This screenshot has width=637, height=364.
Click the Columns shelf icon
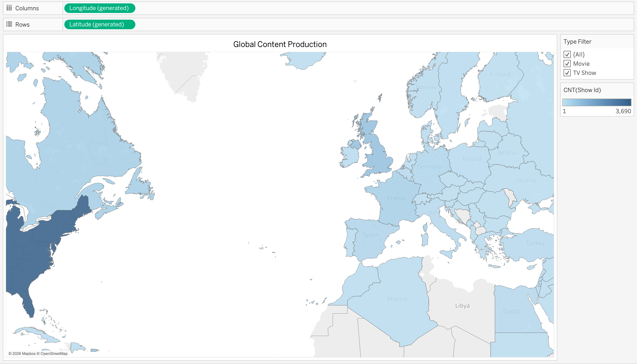click(x=9, y=8)
